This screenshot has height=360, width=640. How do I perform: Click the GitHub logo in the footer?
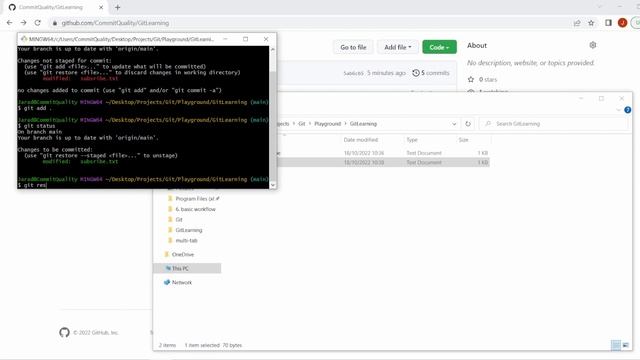click(64, 332)
